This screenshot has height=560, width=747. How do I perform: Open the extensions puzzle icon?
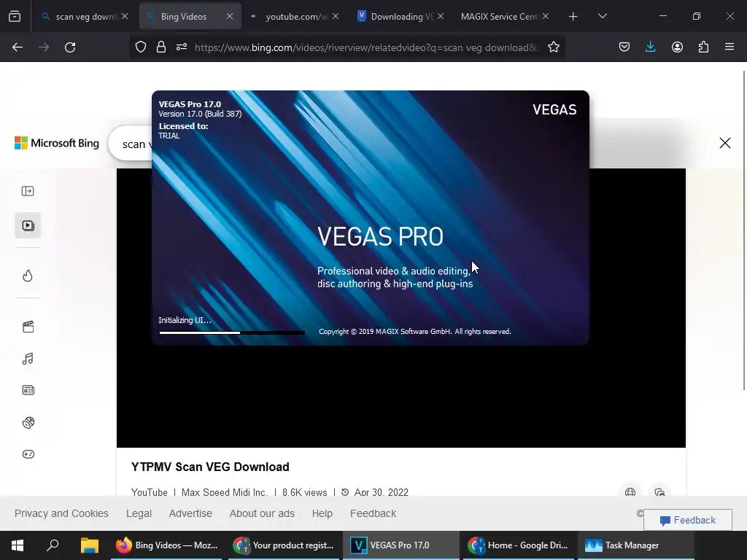[x=703, y=47]
